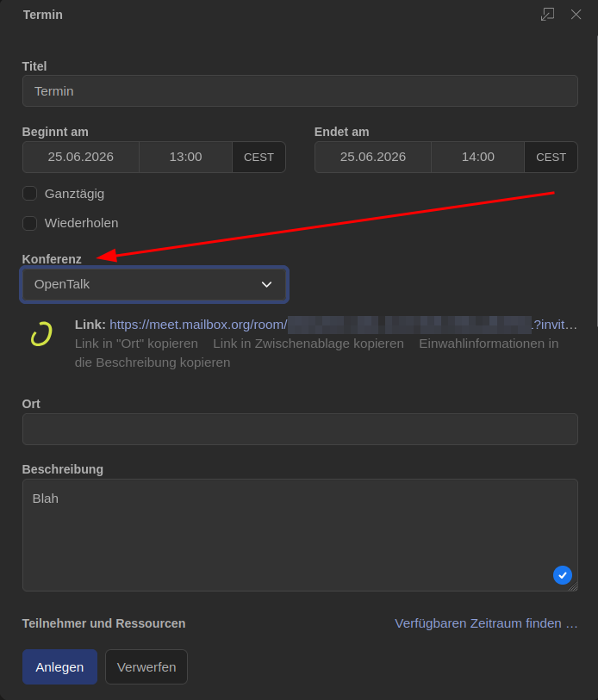Maximize the Termin dialog window

point(547,15)
